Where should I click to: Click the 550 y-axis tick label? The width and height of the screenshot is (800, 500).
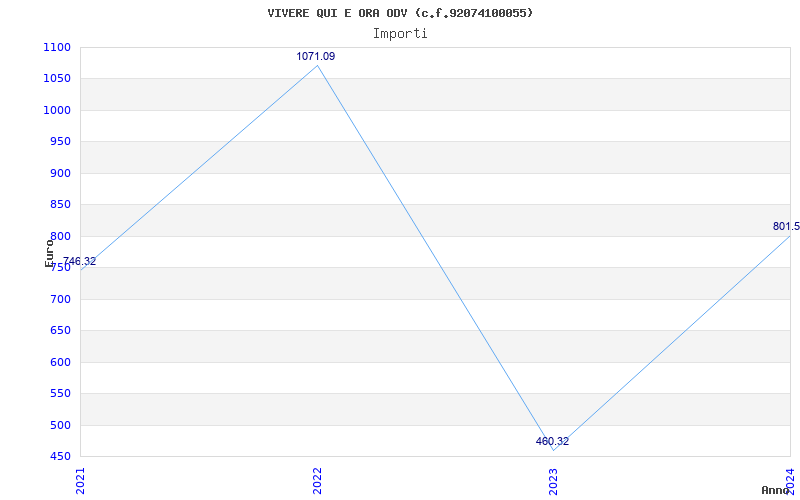coord(60,394)
